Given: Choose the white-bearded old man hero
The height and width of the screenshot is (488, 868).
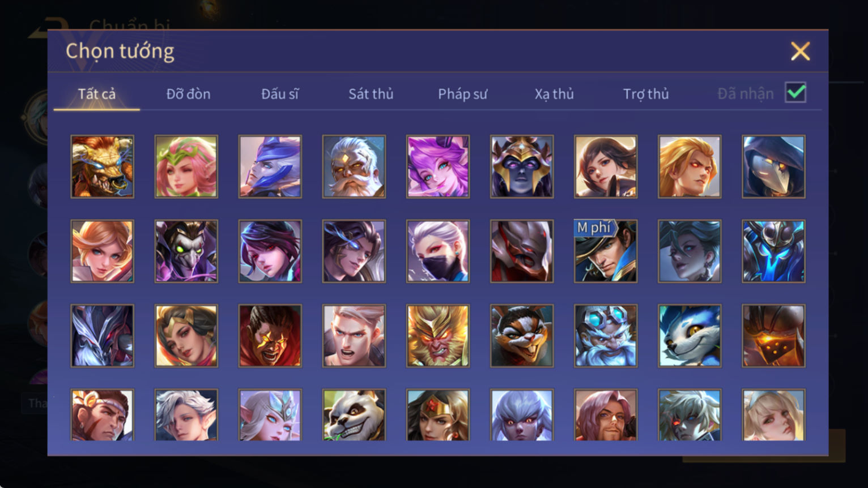Looking at the screenshot, I should [354, 166].
